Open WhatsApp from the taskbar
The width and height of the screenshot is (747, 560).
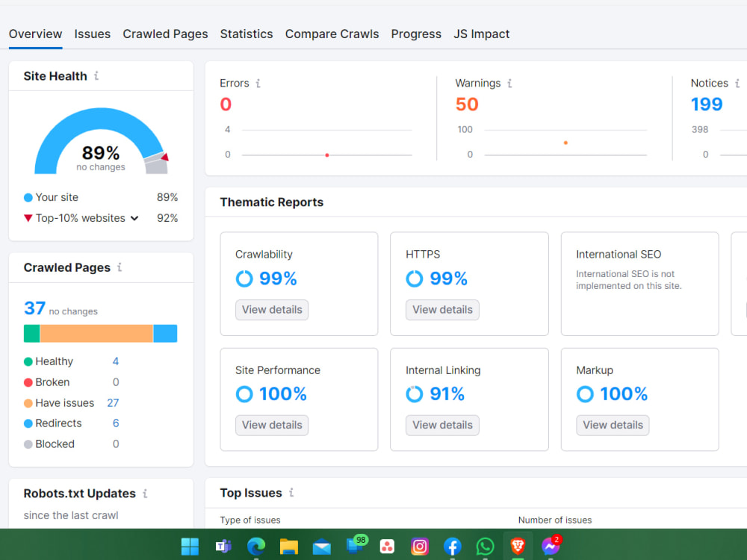tap(485, 547)
